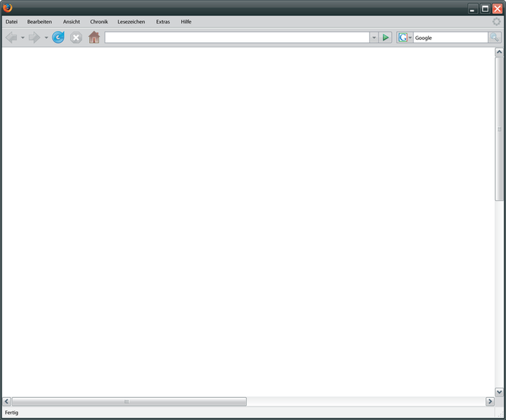Click into the address bar field
Viewport: 506px width, 420px height.
(x=237, y=38)
